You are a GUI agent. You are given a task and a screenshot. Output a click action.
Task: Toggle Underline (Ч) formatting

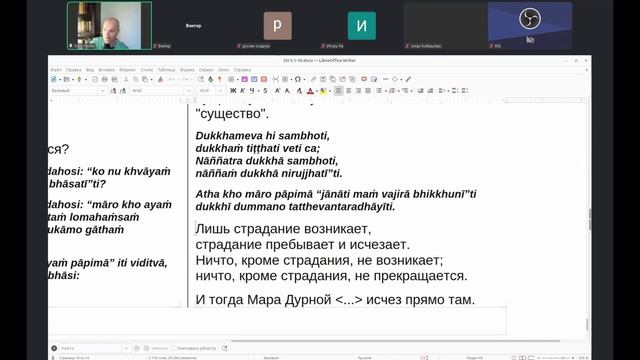tap(252, 91)
